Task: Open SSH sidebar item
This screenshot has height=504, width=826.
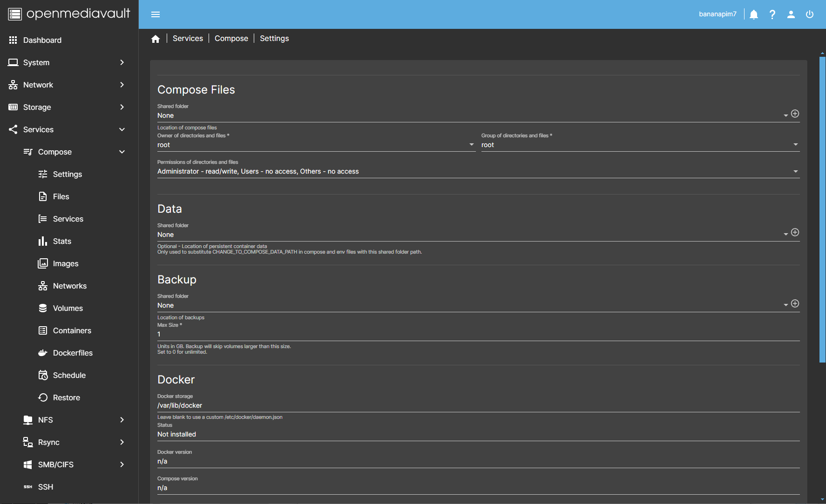Action: tap(69, 487)
